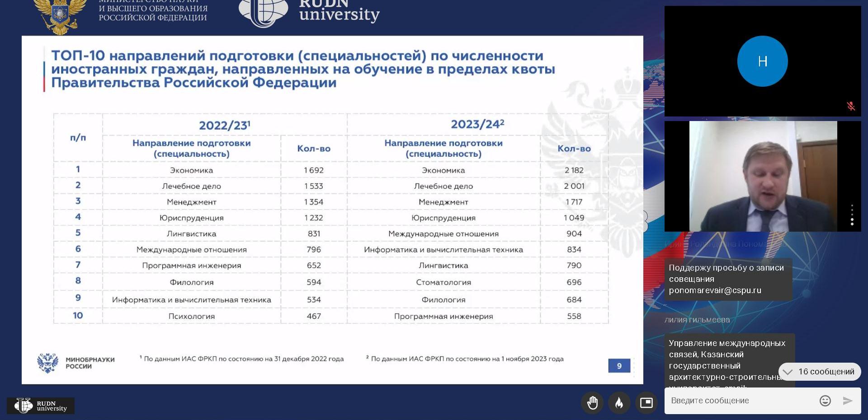Screen dimensions: 868x420
Task: Click the RUDN globe logo in header
Action: (x=263, y=13)
